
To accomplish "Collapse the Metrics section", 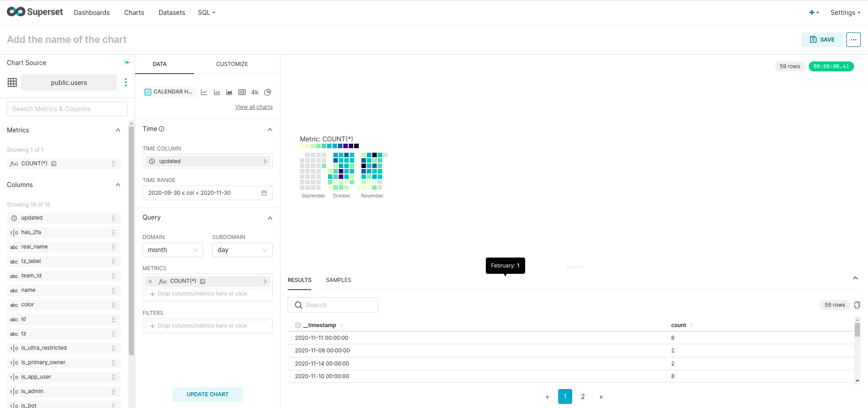I will pyautogui.click(x=118, y=130).
